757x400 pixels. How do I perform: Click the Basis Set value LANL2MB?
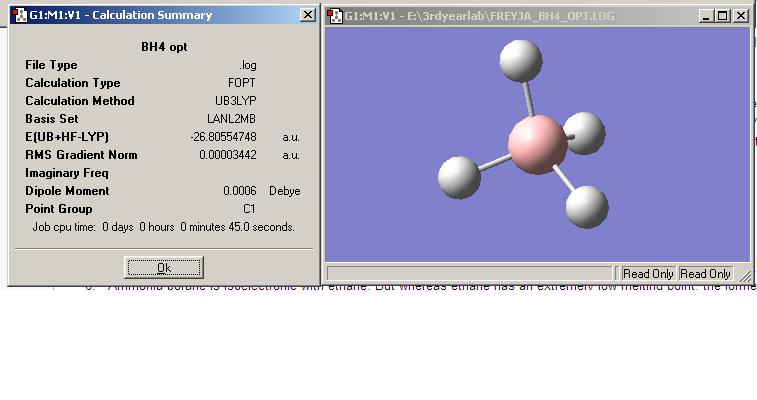pyautogui.click(x=231, y=119)
